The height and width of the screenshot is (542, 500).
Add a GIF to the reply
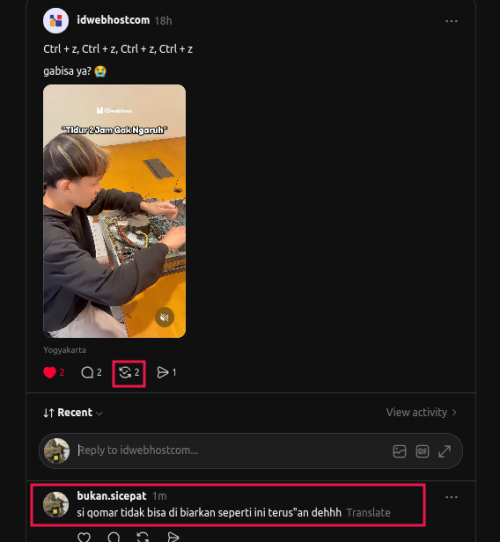(422, 451)
